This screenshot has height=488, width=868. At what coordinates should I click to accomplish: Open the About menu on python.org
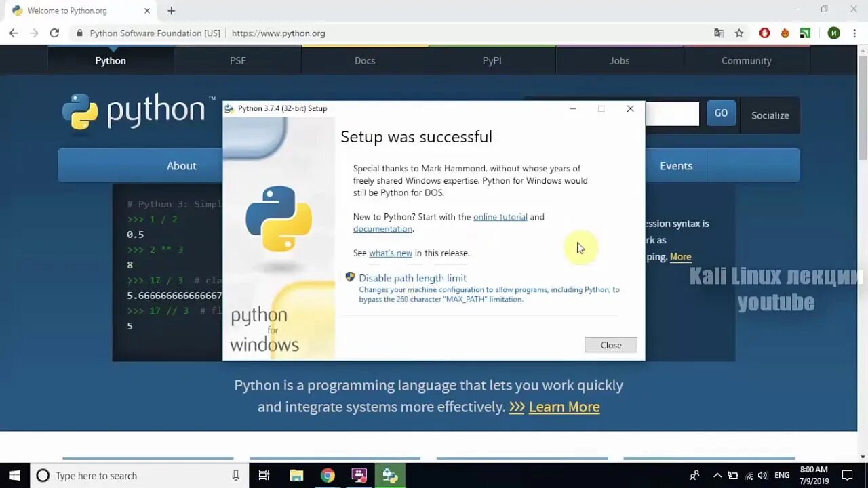(181, 165)
